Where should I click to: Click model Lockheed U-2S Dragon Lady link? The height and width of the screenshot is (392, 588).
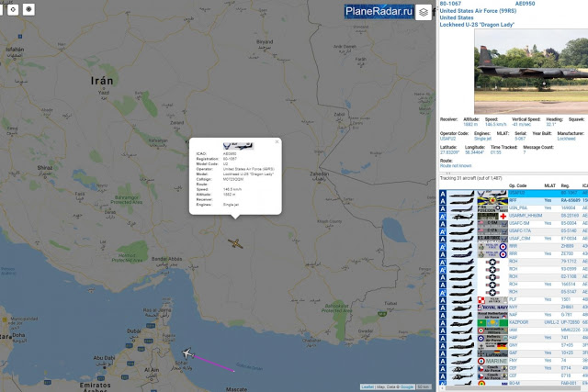477,25
